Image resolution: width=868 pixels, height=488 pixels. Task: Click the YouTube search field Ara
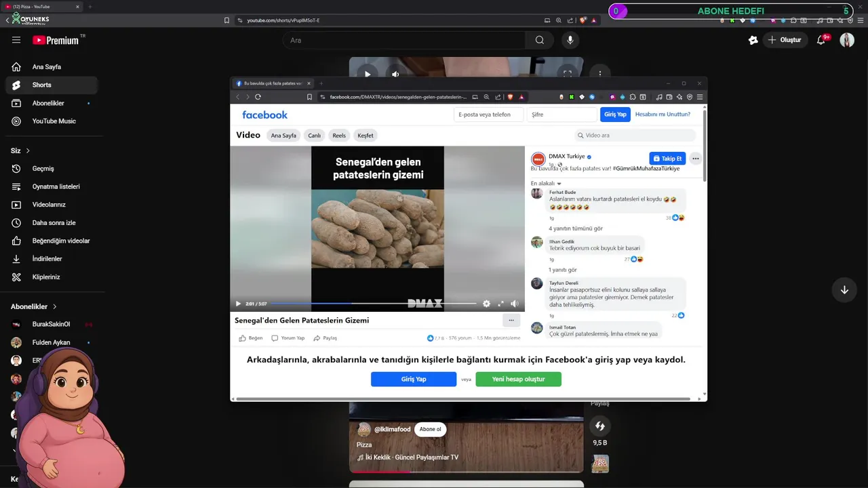[x=405, y=40]
